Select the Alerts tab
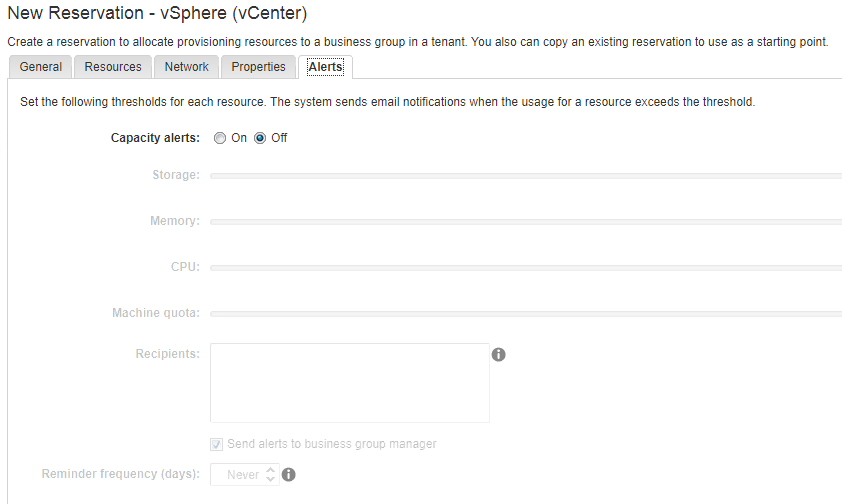This screenshot has height=504, width=842. 325,67
